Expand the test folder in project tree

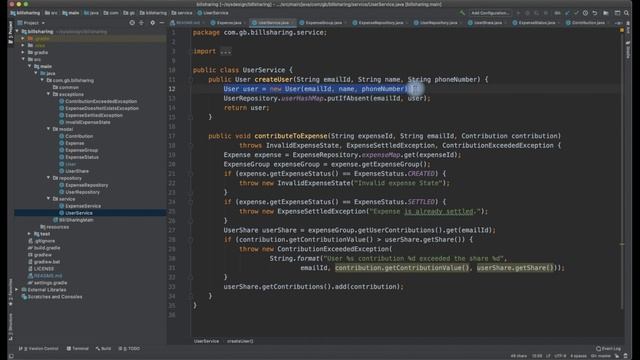coord(29,234)
